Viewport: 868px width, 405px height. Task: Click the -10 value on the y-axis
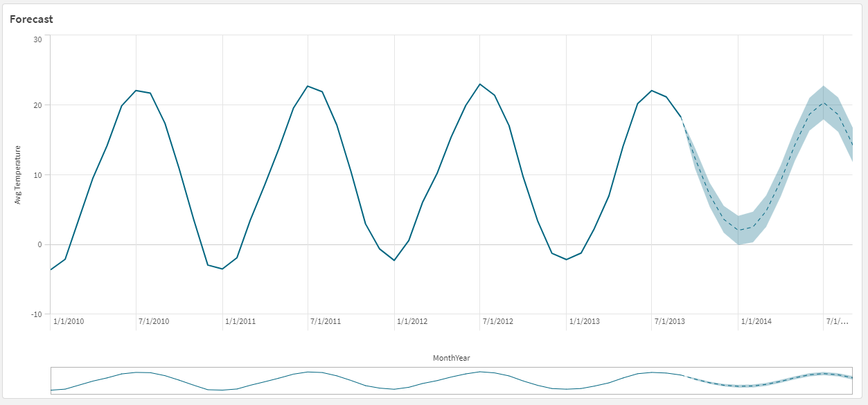point(36,314)
